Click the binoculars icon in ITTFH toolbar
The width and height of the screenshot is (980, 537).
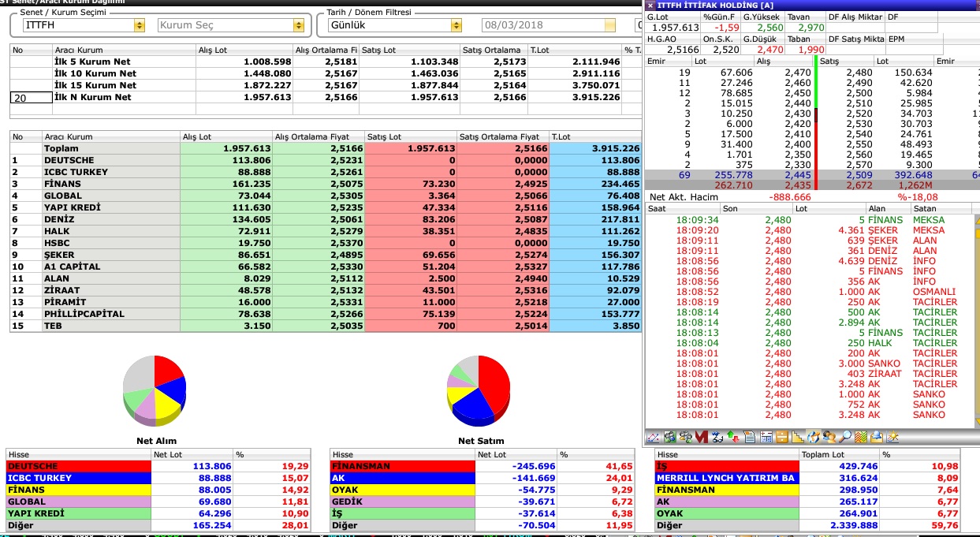pyautogui.click(x=717, y=436)
